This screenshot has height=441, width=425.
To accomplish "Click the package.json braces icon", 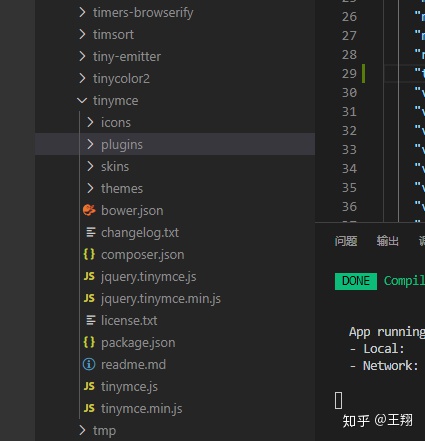I will 89,342.
